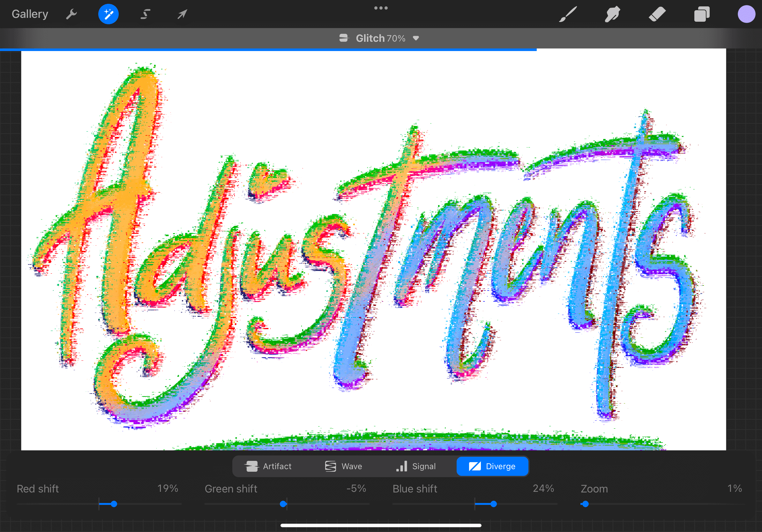Select the Diverge glitch mode

[x=492, y=466]
